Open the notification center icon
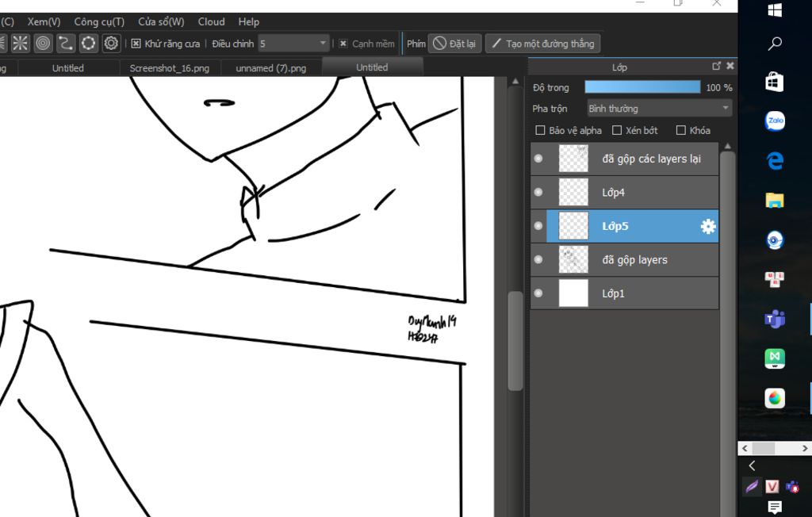Viewport: 812px width, 517px height. (x=775, y=507)
